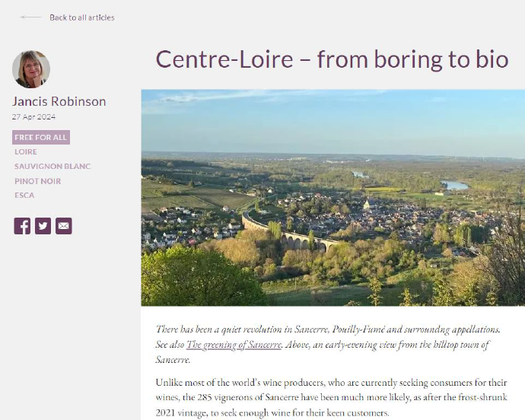This screenshot has height=420, width=525.
Task: Select the 'FREE FOR ALL' tag
Action: pyautogui.click(x=41, y=138)
